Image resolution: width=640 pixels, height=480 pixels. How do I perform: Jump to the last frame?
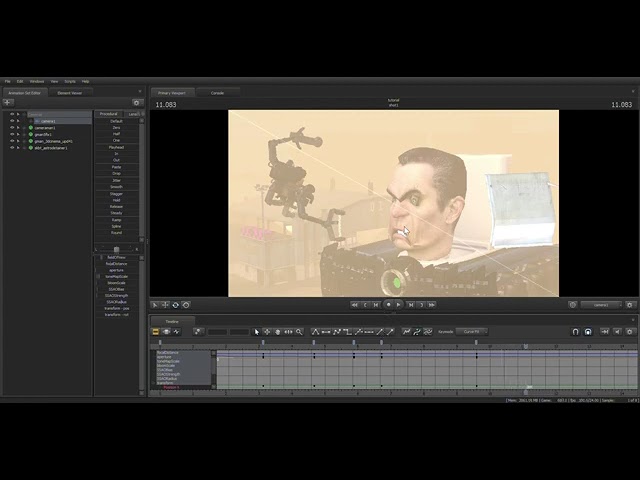pyautogui.click(x=432, y=305)
